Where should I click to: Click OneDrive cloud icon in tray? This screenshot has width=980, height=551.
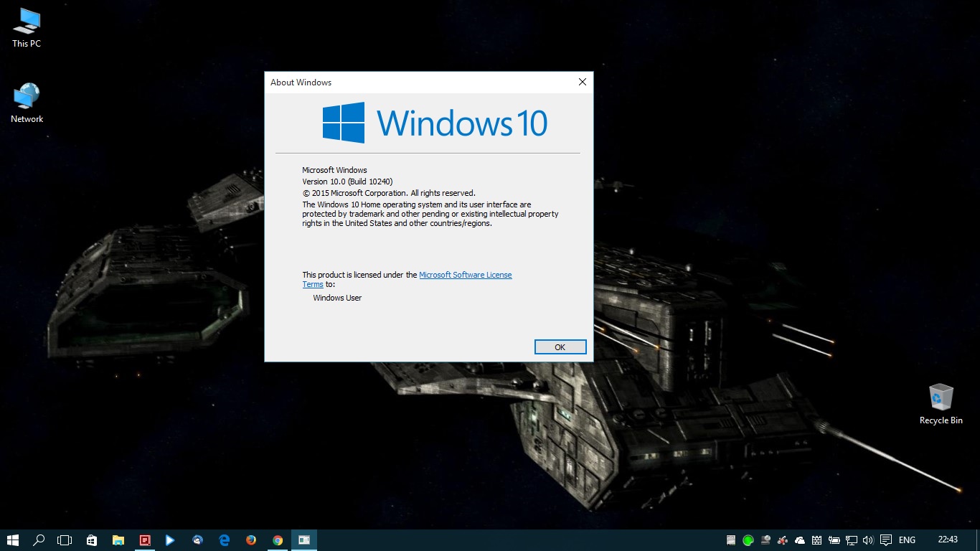[x=800, y=540]
